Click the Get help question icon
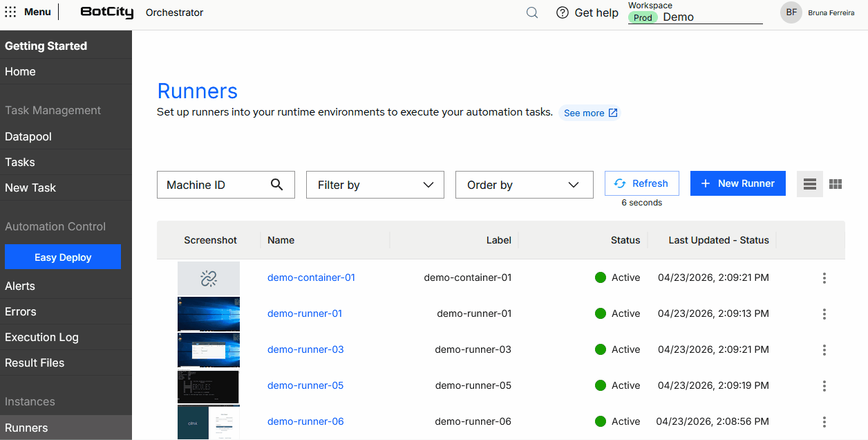The width and height of the screenshot is (868, 440). pyautogui.click(x=563, y=12)
